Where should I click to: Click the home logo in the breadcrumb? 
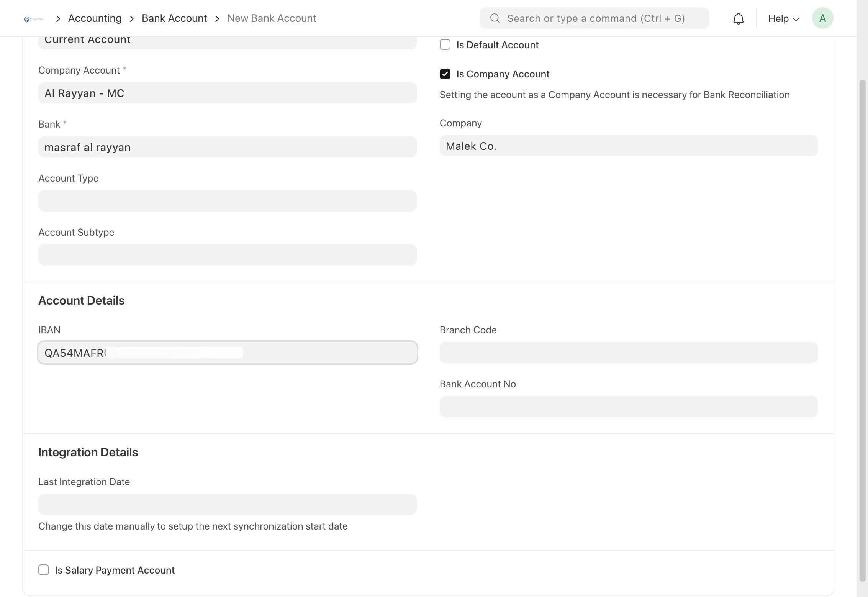(x=34, y=19)
